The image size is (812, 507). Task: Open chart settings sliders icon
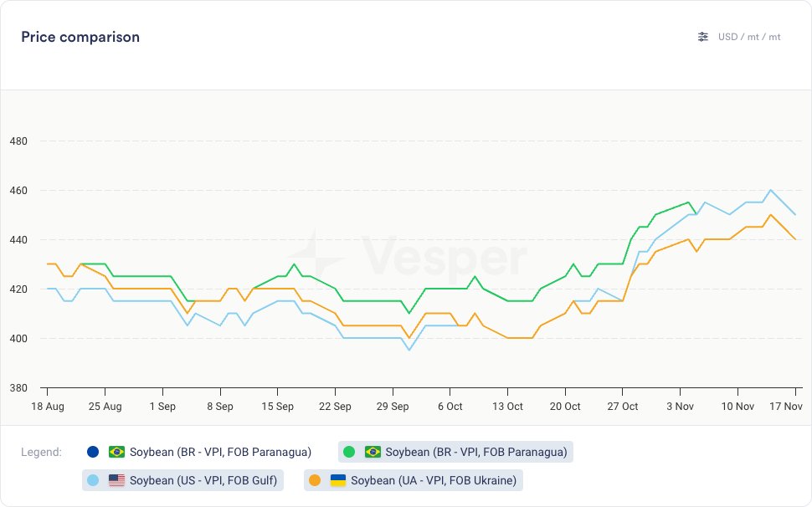tap(703, 37)
